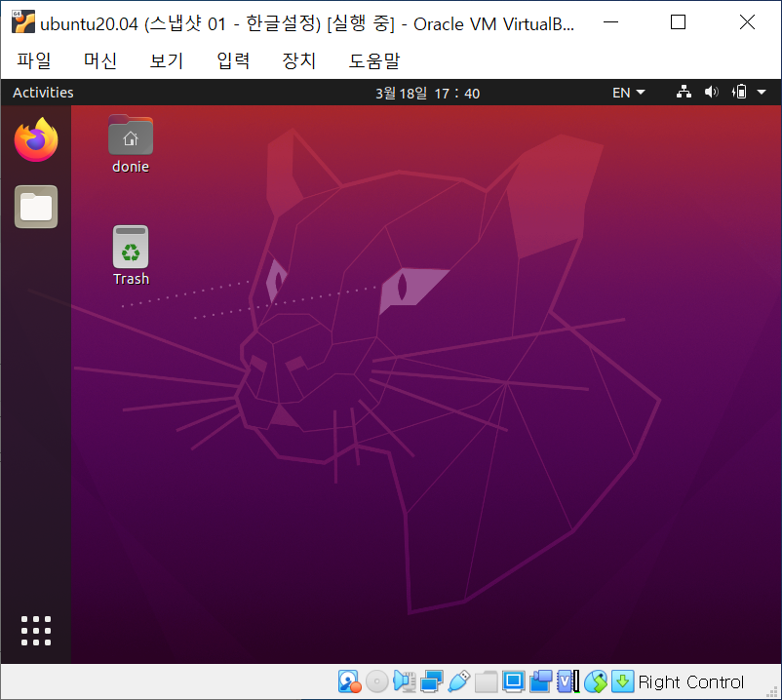The width and height of the screenshot is (782, 700).
Task: Minimize the VirtualBox window
Action: pos(610,22)
